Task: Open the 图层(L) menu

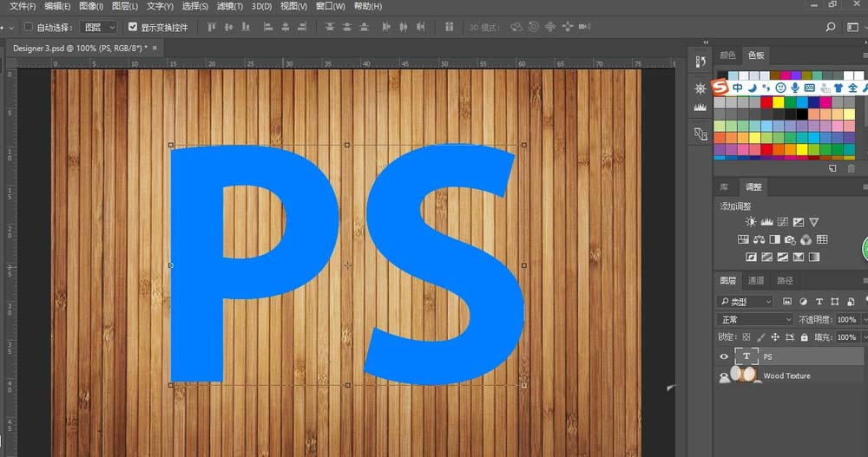Action: [125, 6]
